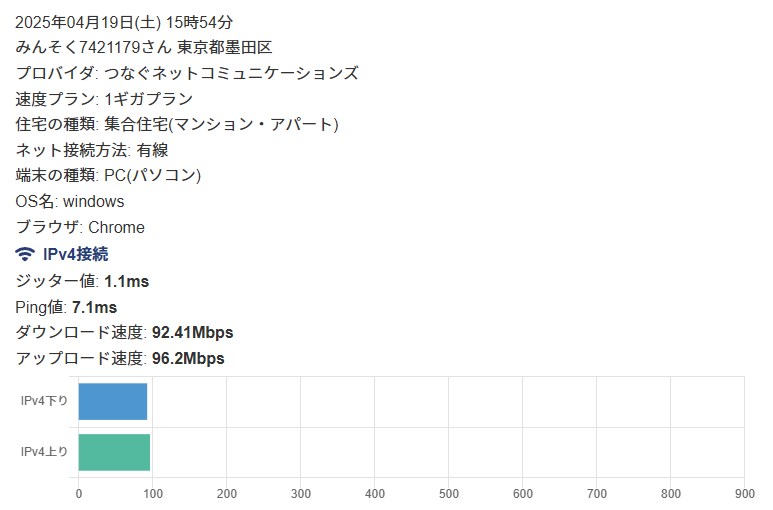The width and height of the screenshot is (773, 510).
Task: Click the jitter value 1.1ms
Action: coord(126,281)
